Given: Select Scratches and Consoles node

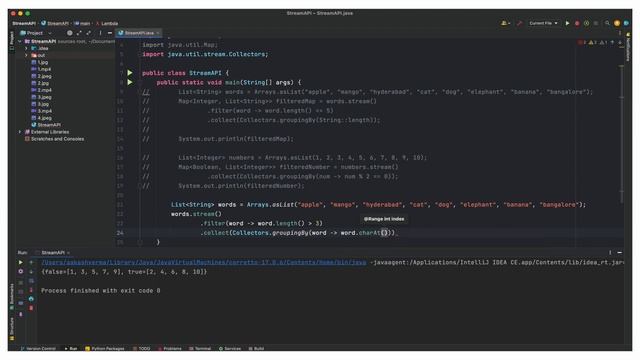Looking at the screenshot, I should click(x=54, y=139).
